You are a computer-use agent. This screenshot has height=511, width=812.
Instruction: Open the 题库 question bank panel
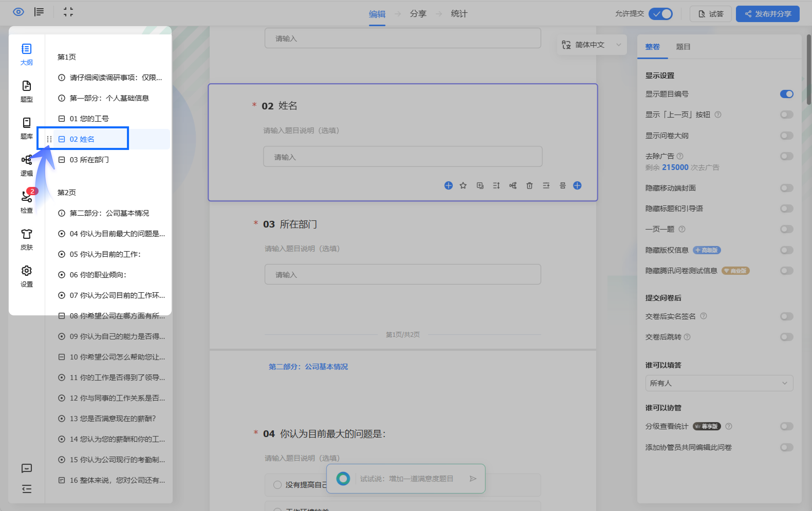[27, 128]
